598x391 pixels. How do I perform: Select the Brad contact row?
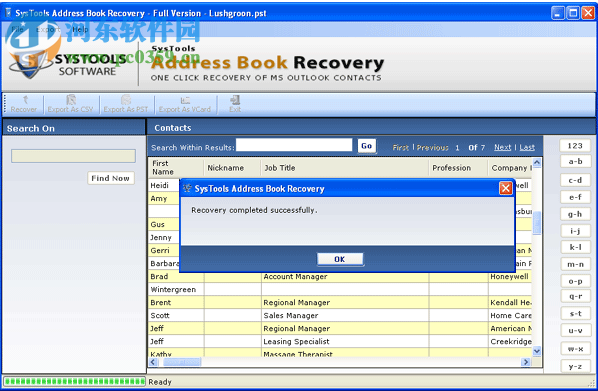(340, 277)
